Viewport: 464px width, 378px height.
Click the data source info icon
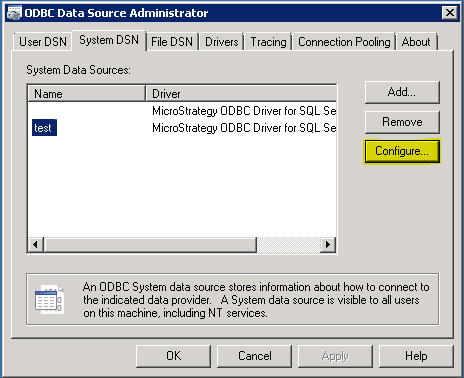click(x=49, y=299)
